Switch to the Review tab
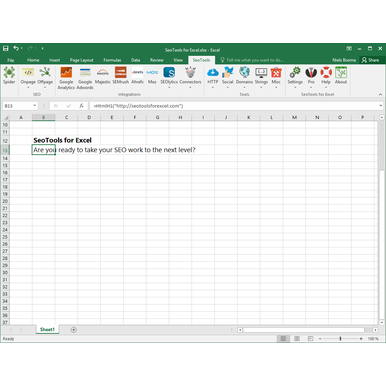The width and height of the screenshot is (386, 386). click(x=157, y=60)
